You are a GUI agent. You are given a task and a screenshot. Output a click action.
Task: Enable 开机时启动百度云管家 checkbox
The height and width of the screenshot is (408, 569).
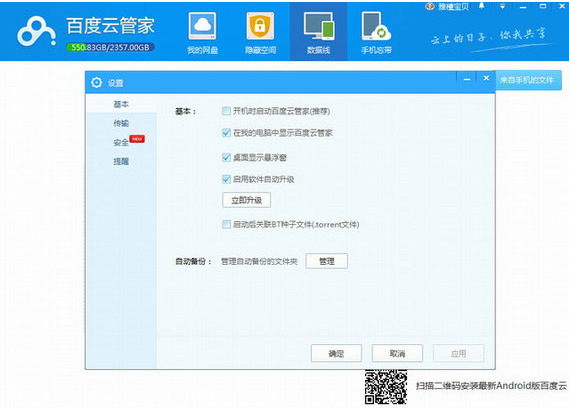coord(226,111)
